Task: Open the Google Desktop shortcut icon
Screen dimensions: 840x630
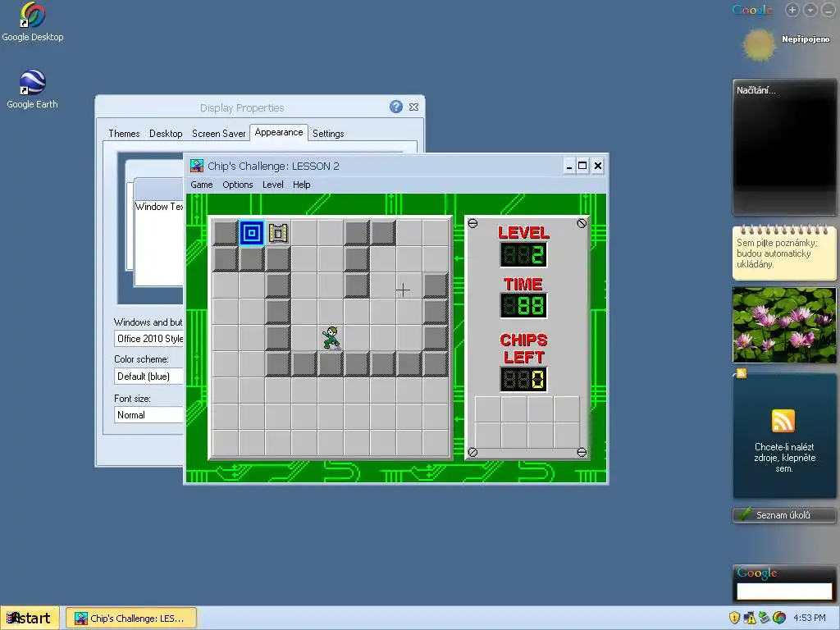Action: pyautogui.click(x=32, y=15)
